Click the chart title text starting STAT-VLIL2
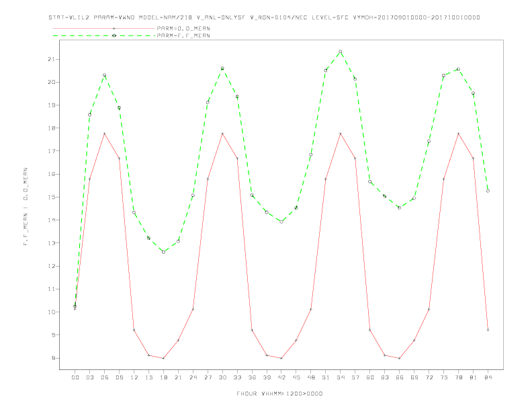This screenshot has width=532, height=411. pos(264,17)
